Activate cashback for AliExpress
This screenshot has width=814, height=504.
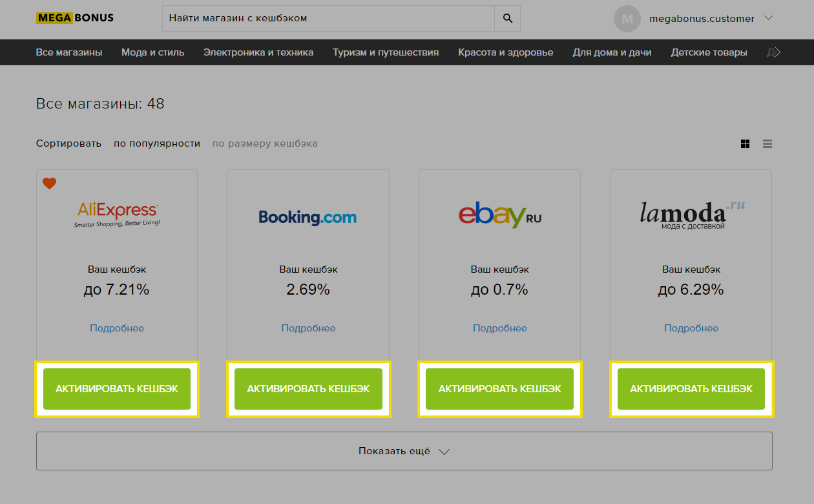(117, 389)
